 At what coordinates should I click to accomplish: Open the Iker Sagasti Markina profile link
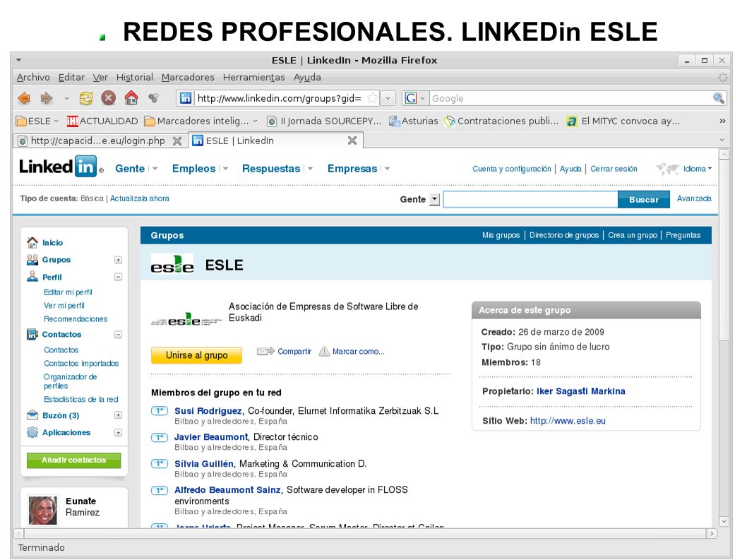click(x=581, y=391)
